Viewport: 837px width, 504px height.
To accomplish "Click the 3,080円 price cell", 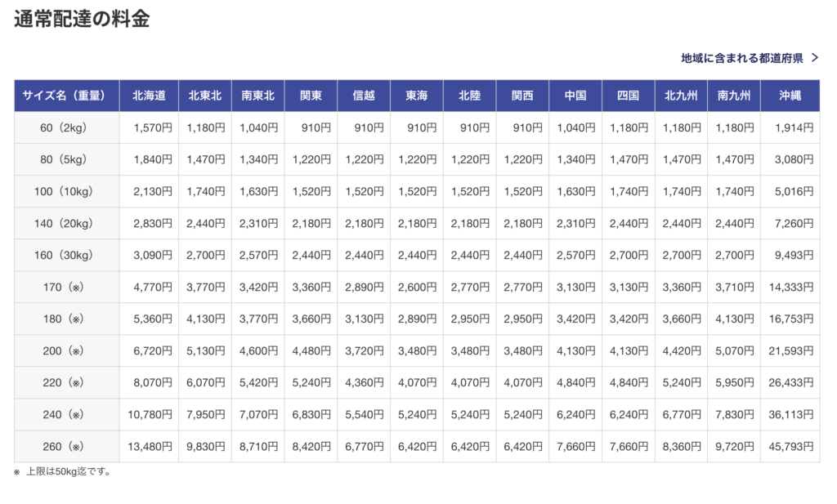I will (790, 159).
